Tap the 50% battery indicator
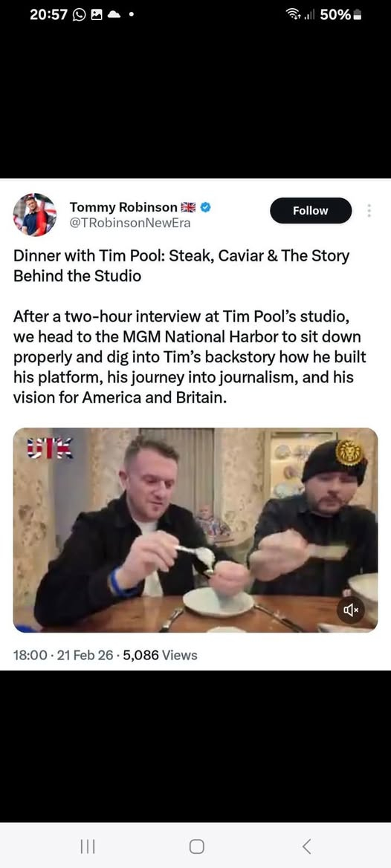 point(340,15)
